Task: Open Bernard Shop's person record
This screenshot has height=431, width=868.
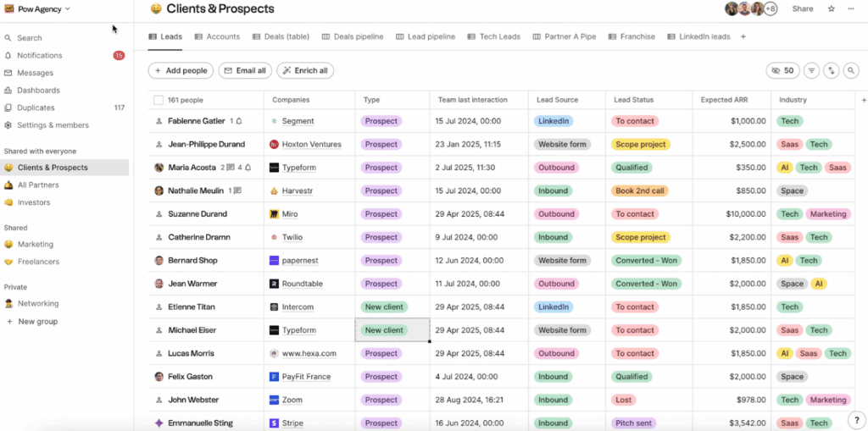Action: coord(192,261)
